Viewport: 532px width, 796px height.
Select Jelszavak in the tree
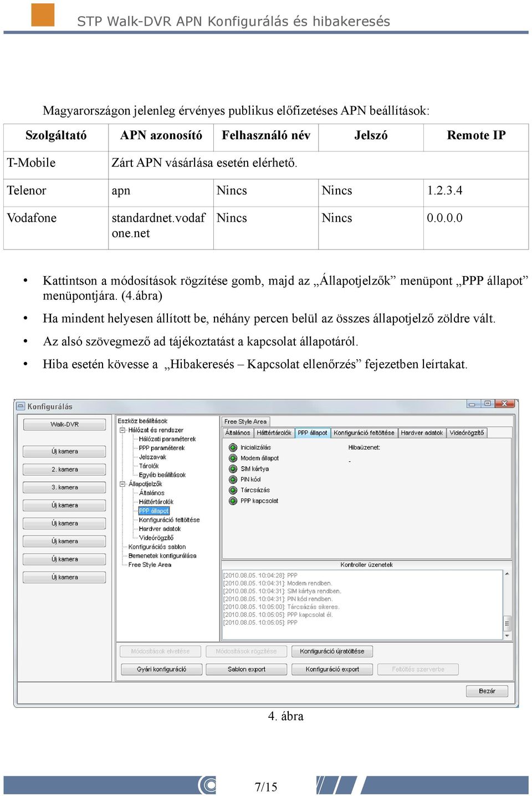click(x=152, y=457)
